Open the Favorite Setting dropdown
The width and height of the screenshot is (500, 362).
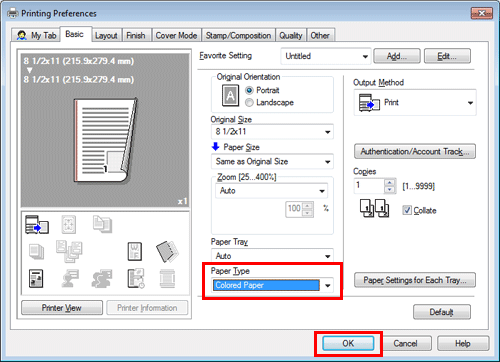coord(325,56)
